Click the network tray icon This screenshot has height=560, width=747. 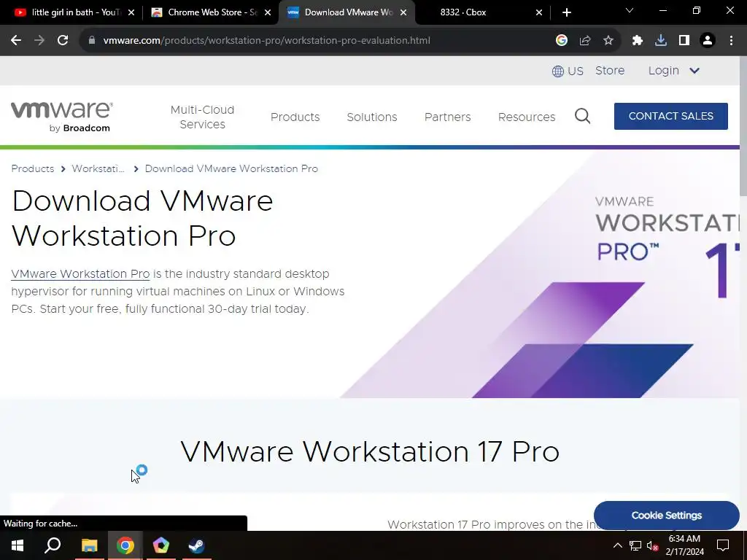coord(635,545)
